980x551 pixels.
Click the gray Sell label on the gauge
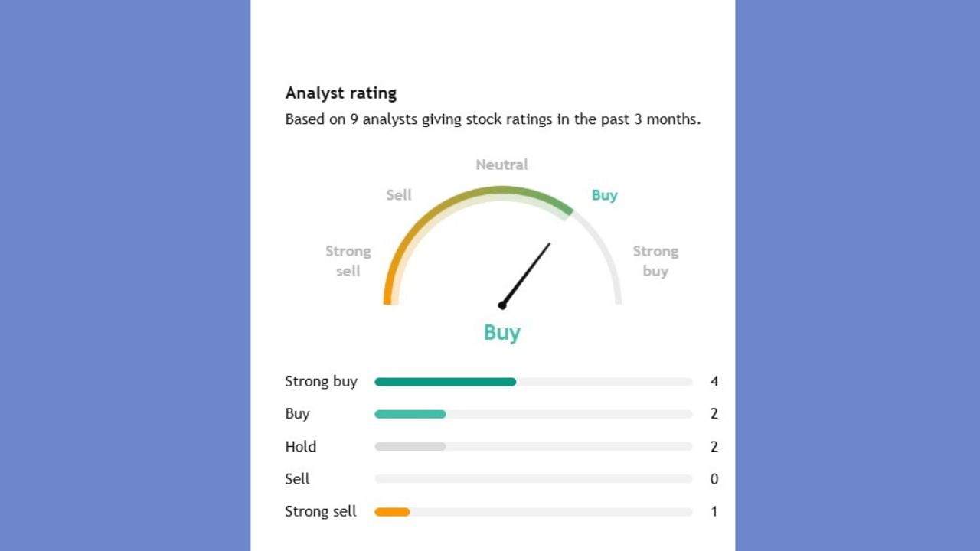click(399, 195)
